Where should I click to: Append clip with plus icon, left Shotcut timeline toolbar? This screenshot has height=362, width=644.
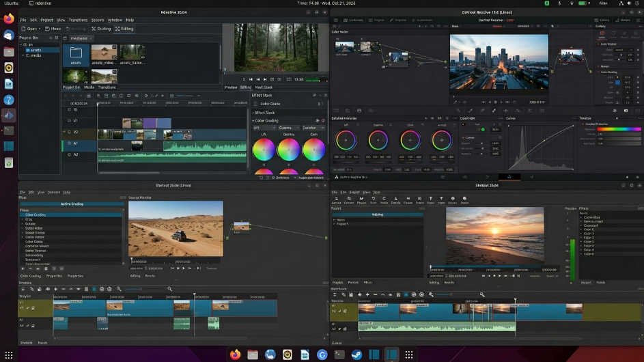[x=56, y=290]
